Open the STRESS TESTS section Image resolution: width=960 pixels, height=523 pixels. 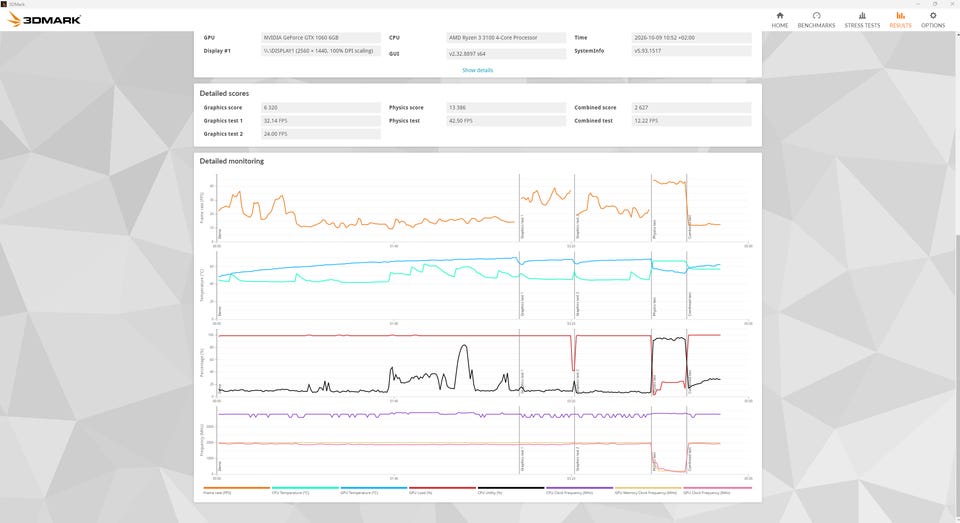(862, 20)
